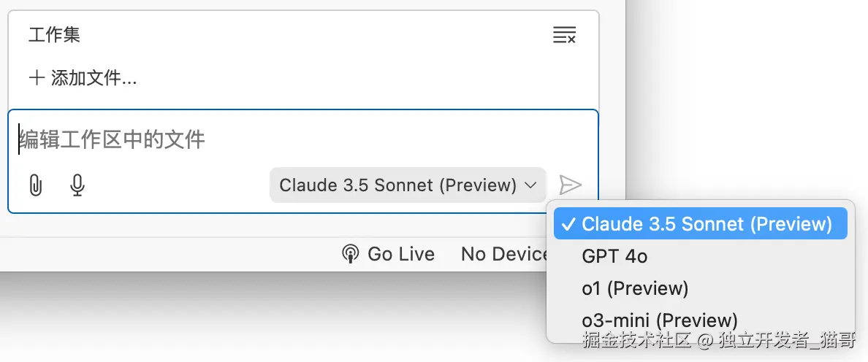
Task: Focus the 编辑工作区中的文件 input box
Action: click(292, 139)
